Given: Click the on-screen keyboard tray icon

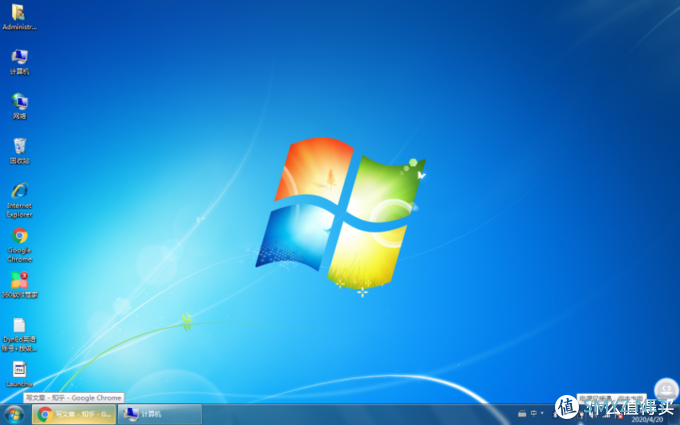Looking at the screenshot, I should click(x=522, y=414).
